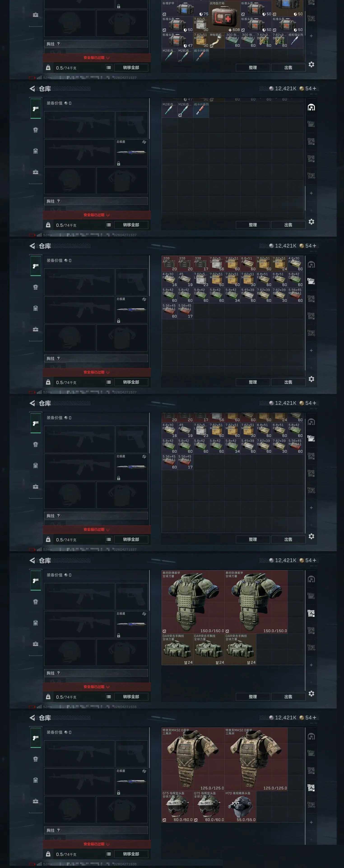
Task: Click list icon beside 转移全部 under 泰坦防弹装甲 screen
Action: pos(109,696)
